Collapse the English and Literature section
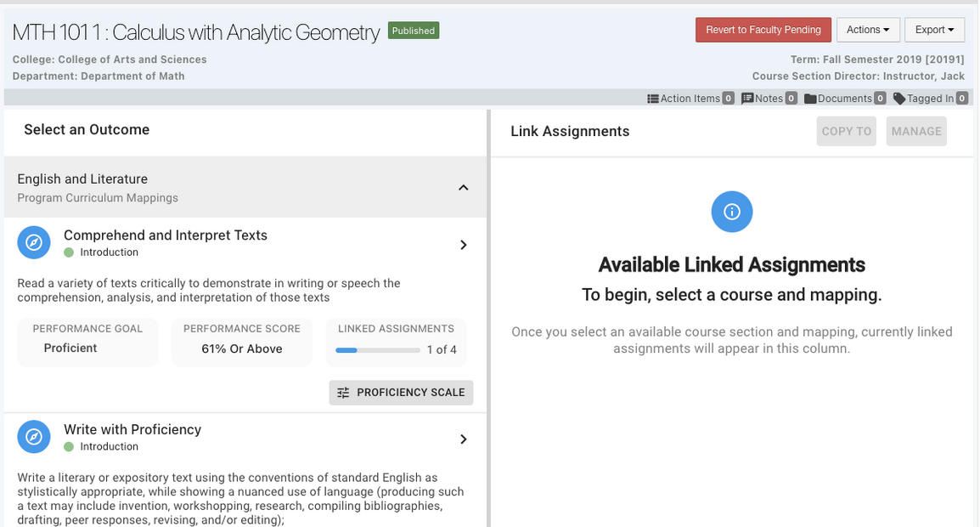Screen dimensions: 980x527 (463, 188)
